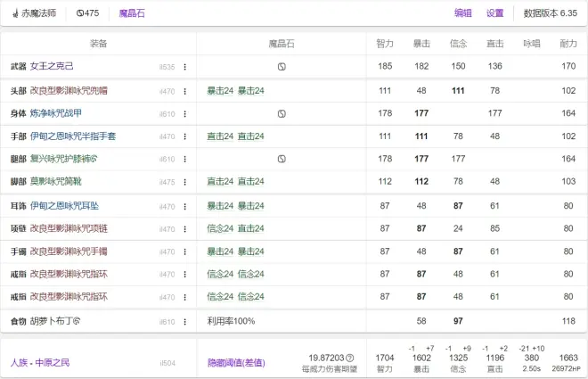Open three-dot menu for 胡萝卜布丁 food row
This screenshot has width=588, height=379.
tap(184, 321)
